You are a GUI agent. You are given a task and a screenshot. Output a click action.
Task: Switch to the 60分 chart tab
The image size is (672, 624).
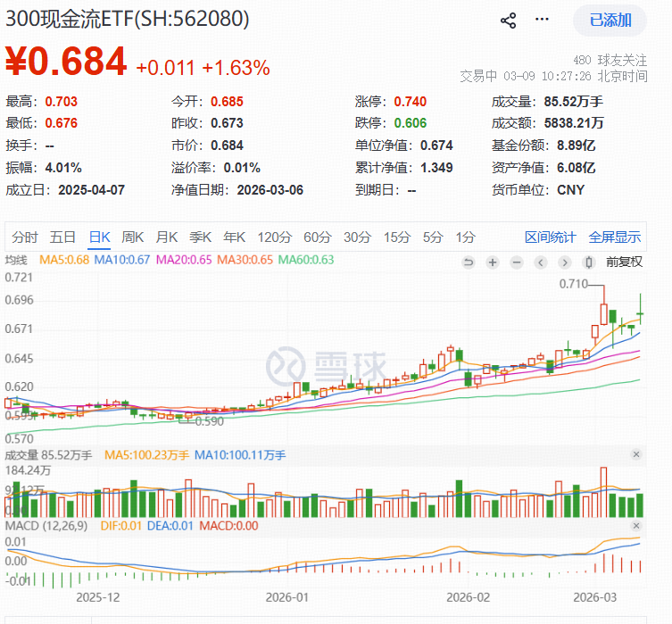coord(317,237)
